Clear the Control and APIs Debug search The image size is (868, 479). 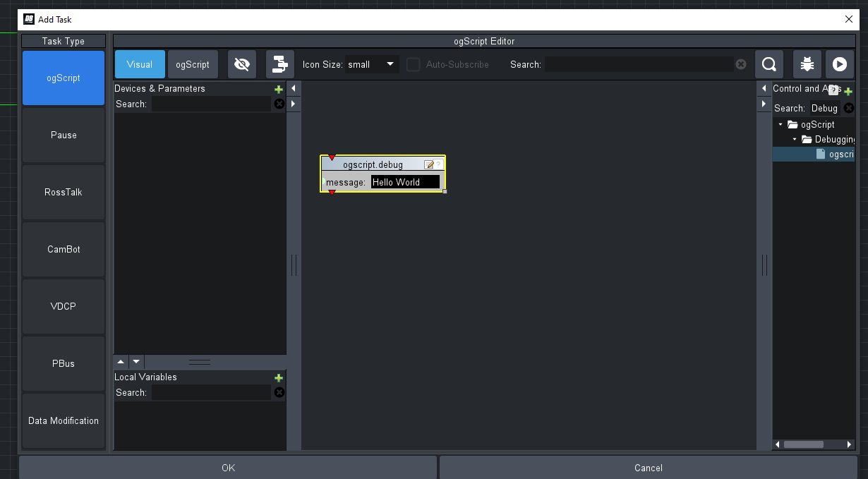(849, 108)
